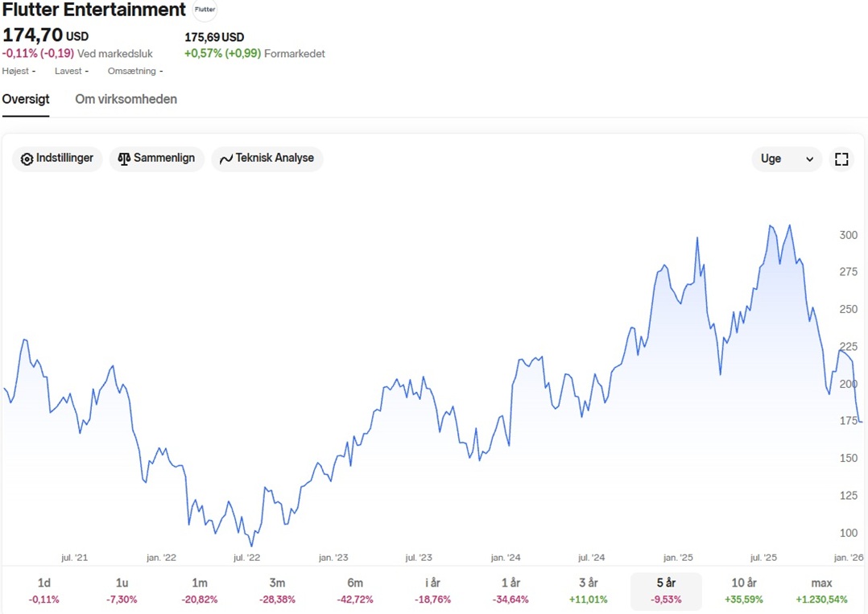Show the year-to-date 'i år' range
This screenshot has height=614, width=868.
pos(432,591)
